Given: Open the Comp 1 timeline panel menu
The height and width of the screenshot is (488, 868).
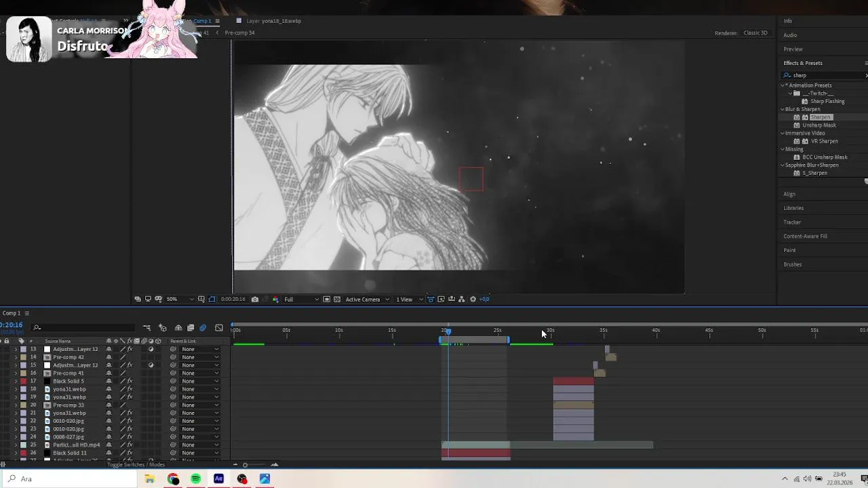Looking at the screenshot, I should 27,313.
